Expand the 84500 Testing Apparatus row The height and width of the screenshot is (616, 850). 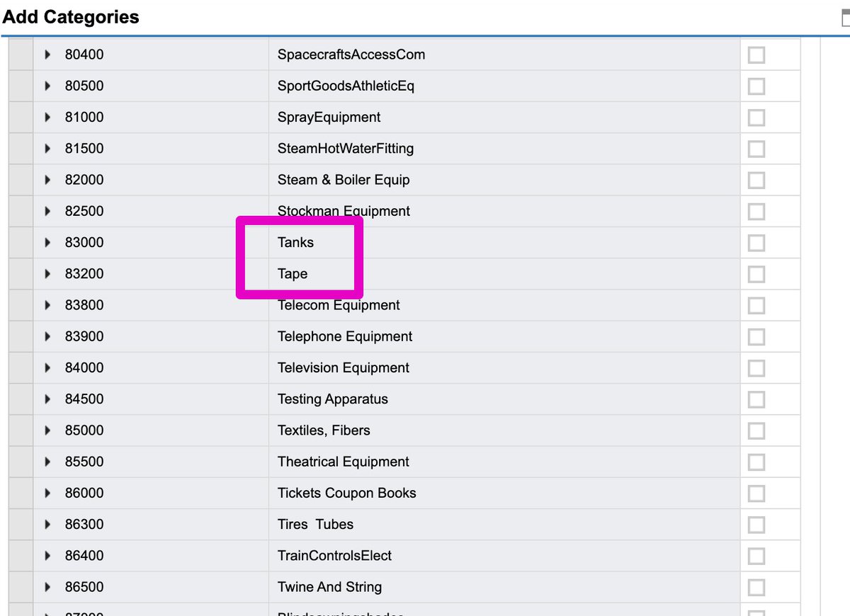(47, 399)
